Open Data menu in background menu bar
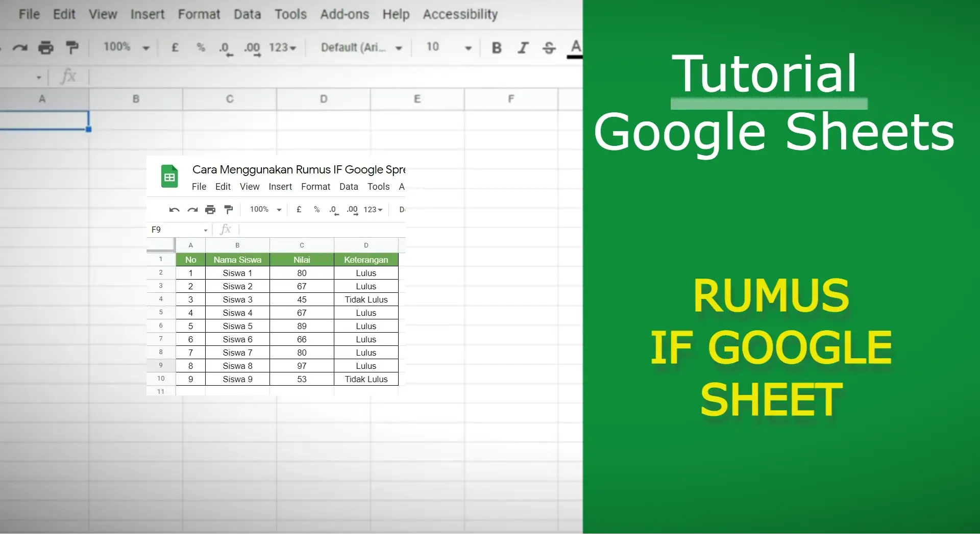Image resolution: width=980 pixels, height=551 pixels. click(x=247, y=14)
